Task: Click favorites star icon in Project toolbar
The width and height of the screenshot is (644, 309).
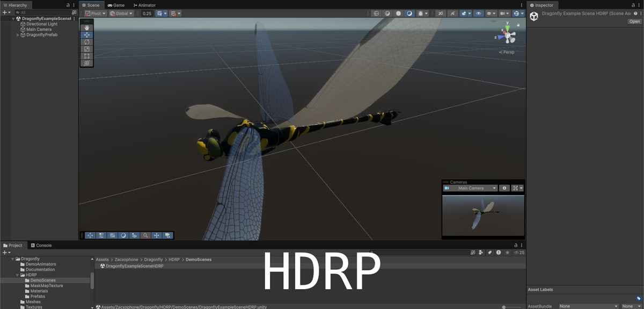Action: coord(507,253)
